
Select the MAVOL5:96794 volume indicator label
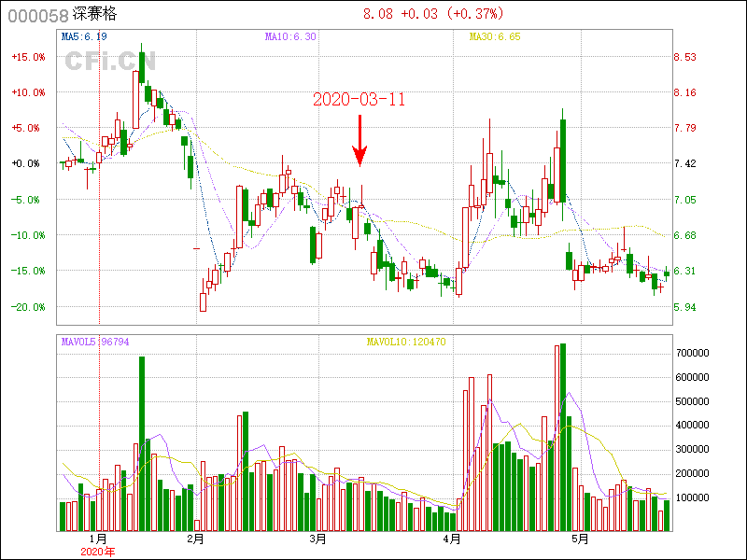coord(95,342)
